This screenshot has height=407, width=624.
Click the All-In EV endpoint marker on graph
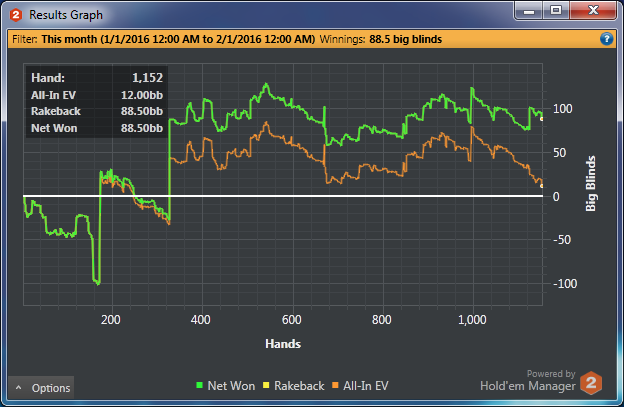pos(541,185)
